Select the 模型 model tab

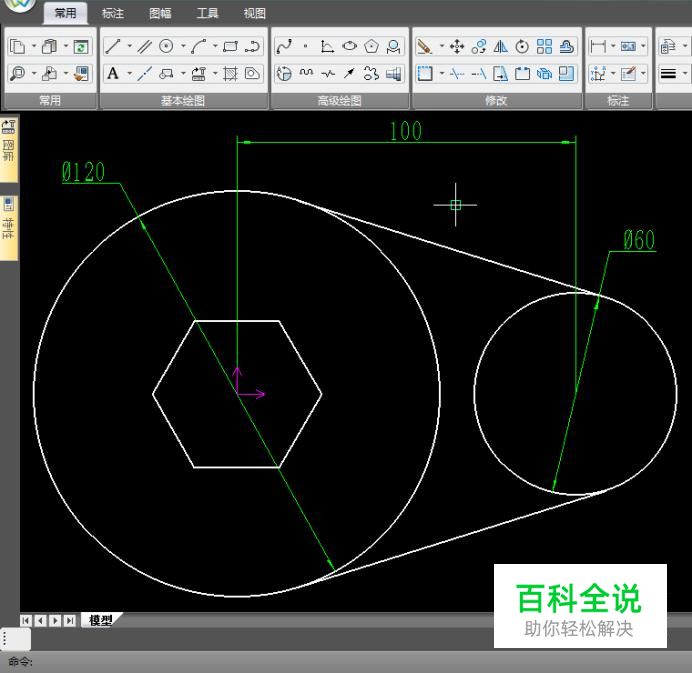coord(101,620)
